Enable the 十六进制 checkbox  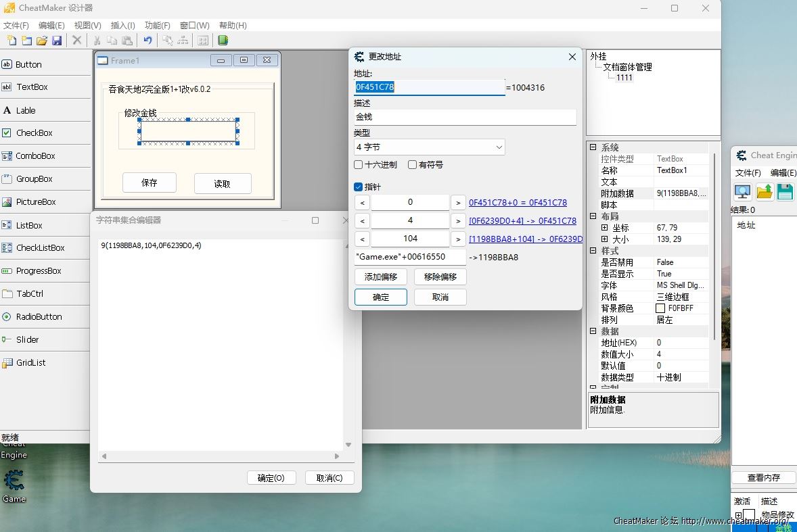pyautogui.click(x=359, y=165)
